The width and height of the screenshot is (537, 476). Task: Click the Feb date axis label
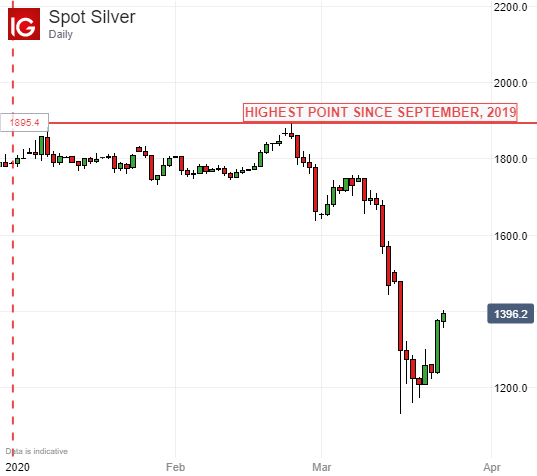click(x=175, y=467)
